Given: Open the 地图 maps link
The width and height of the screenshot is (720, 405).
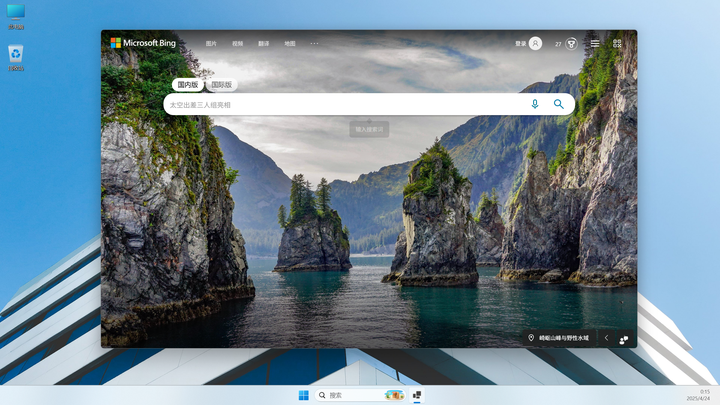Looking at the screenshot, I should tap(290, 44).
